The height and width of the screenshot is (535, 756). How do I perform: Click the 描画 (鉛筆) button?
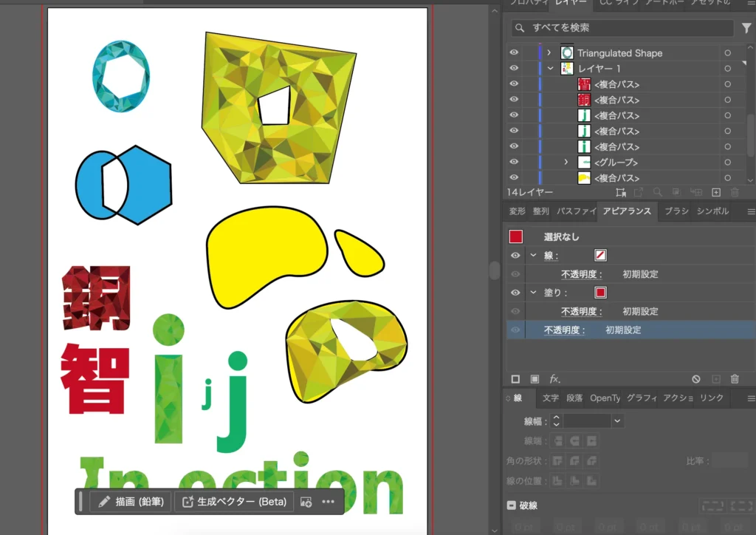(x=131, y=502)
